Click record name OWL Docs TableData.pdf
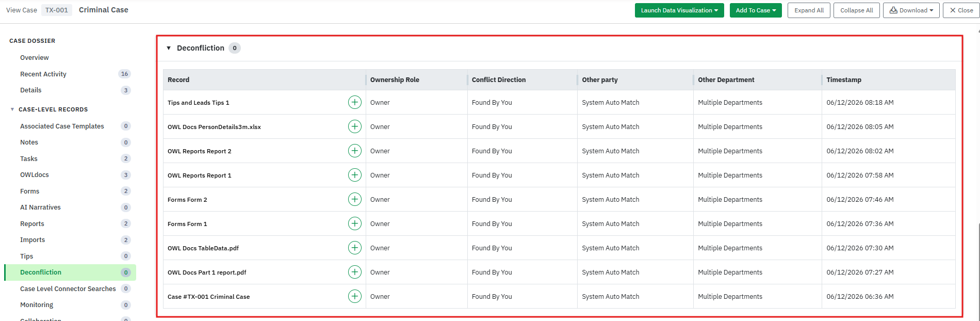 tap(203, 248)
